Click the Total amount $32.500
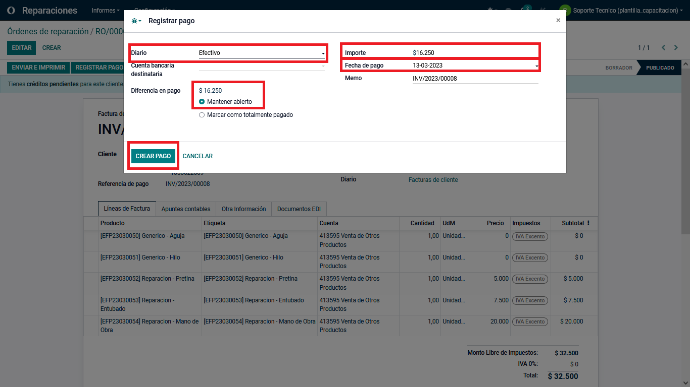The height and width of the screenshot is (387, 690). coord(563,376)
